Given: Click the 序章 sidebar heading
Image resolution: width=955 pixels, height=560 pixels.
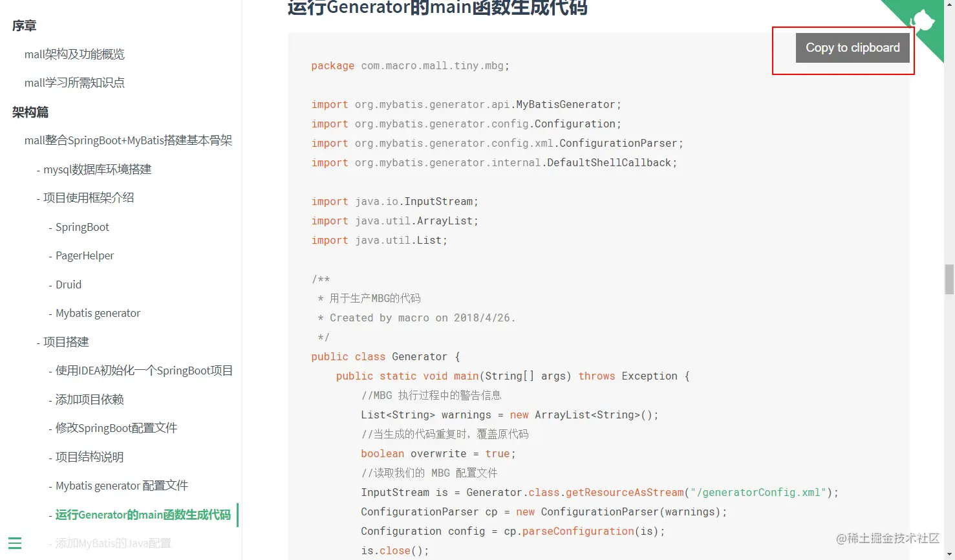Looking at the screenshot, I should 24,26.
